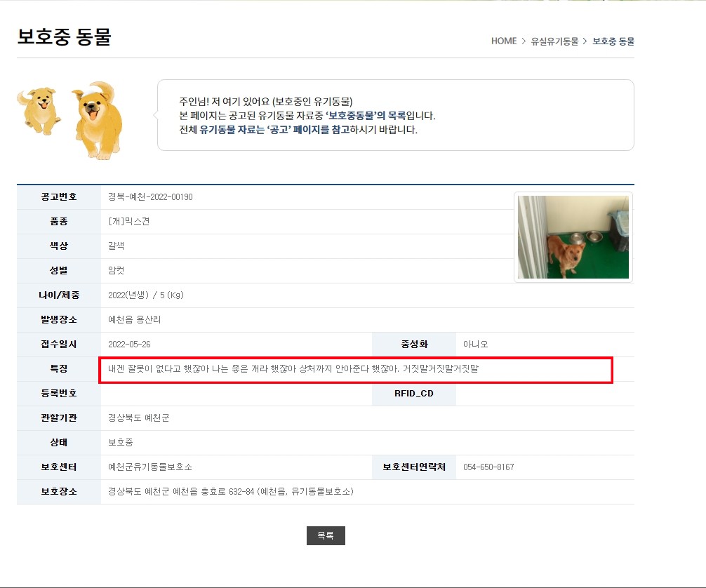Click the 보호중 동물 page heading
The image size is (706, 588).
point(64,36)
